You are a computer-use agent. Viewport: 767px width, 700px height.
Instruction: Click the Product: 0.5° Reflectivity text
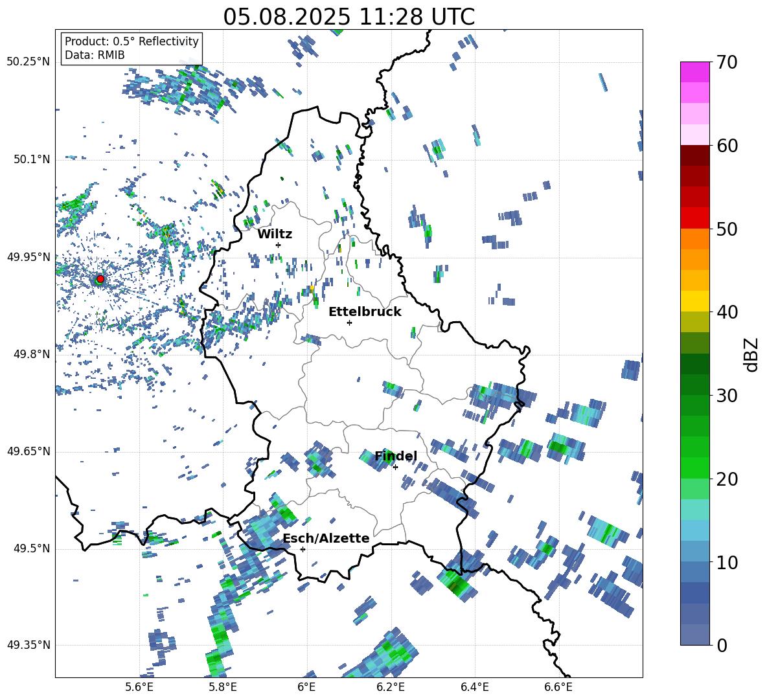[x=132, y=41]
